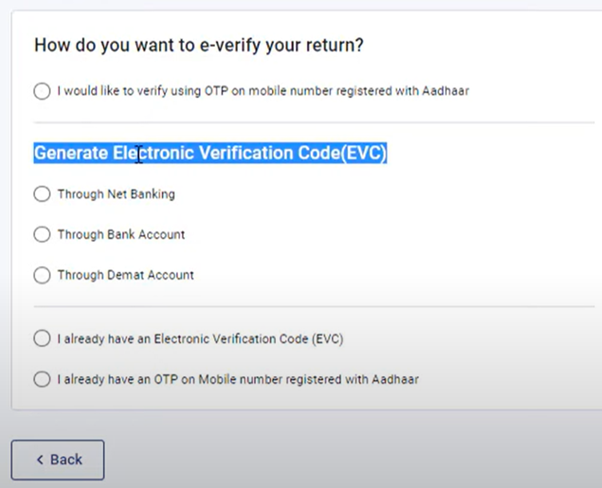602x488 pixels.
Task: Pick the Through Demat Account radio circle
Action: pos(41,274)
